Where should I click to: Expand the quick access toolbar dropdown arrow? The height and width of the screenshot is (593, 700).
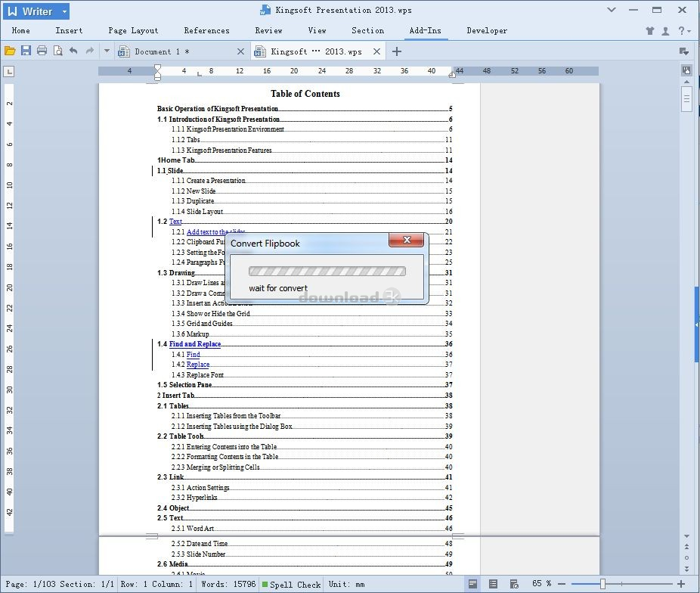pos(107,51)
